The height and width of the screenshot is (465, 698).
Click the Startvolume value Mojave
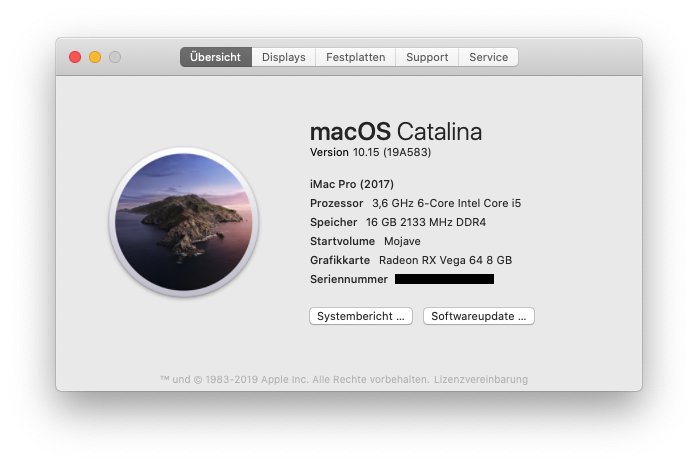coord(402,241)
